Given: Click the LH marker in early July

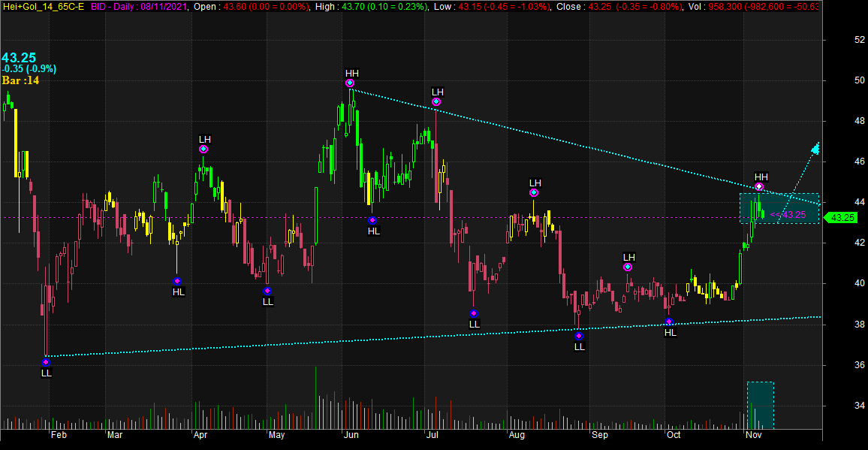Looking at the screenshot, I should point(436,101).
